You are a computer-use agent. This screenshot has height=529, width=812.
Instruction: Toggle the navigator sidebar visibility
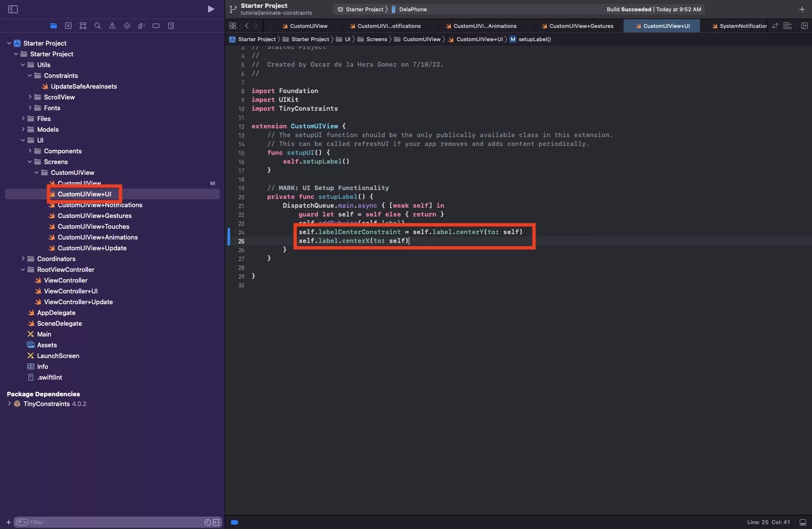(x=13, y=9)
